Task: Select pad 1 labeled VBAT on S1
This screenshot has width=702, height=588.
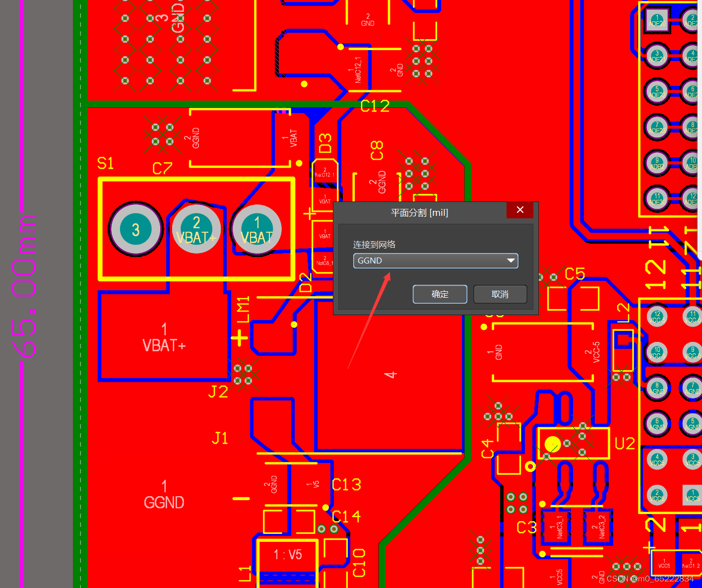Action: [256, 229]
